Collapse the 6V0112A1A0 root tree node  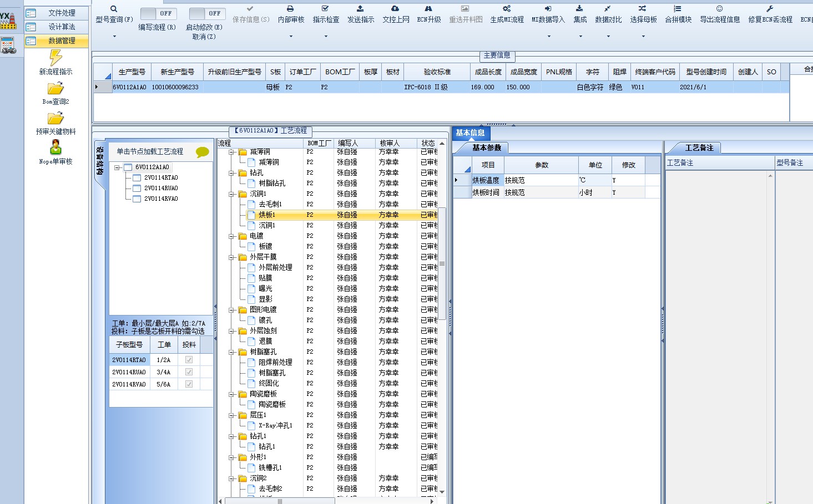click(117, 167)
